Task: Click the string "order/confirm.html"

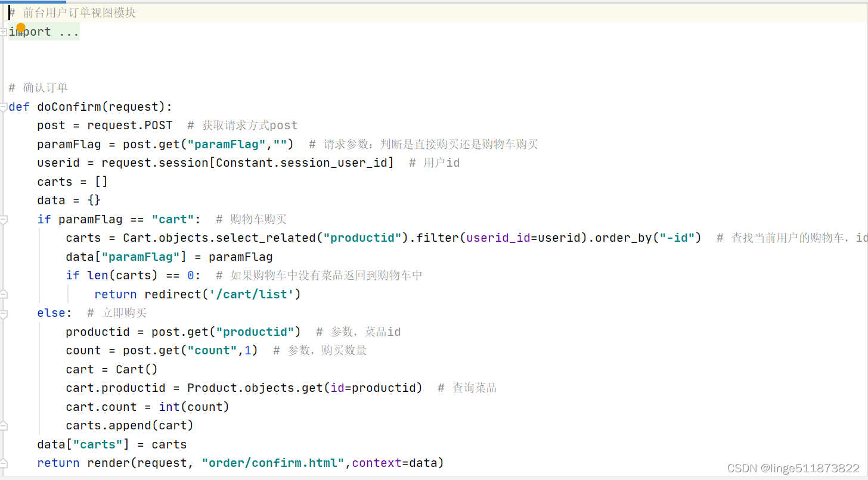Action: (273, 463)
